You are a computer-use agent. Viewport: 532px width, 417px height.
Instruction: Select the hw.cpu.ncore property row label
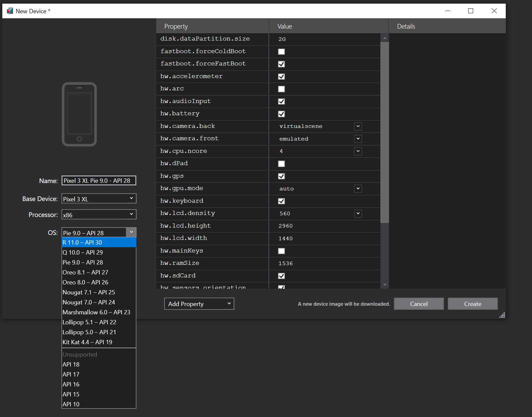(x=184, y=151)
